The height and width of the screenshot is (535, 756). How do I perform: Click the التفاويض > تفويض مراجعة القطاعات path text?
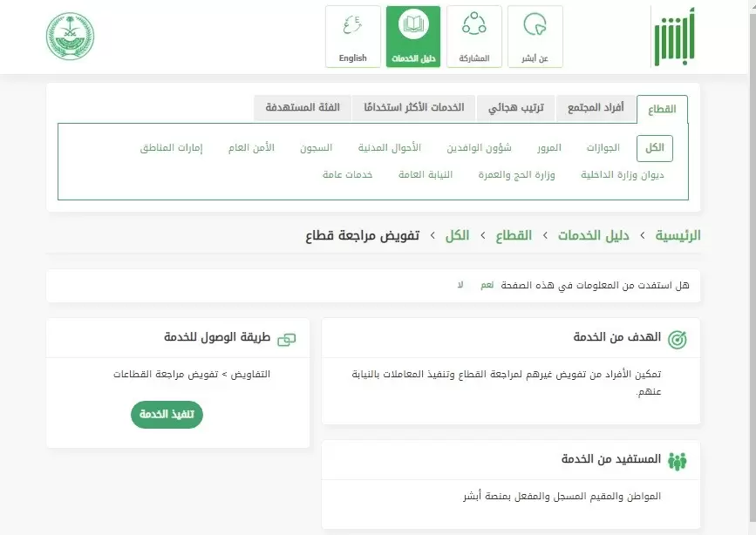(x=192, y=375)
